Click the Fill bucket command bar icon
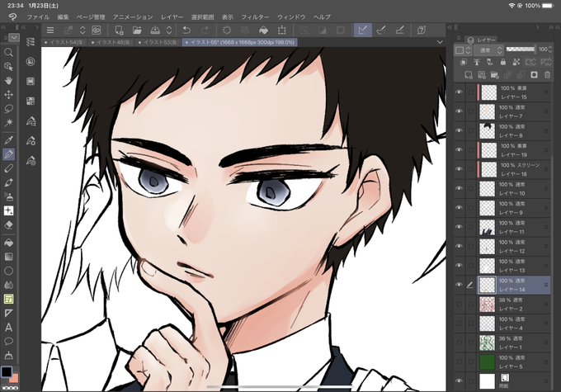The height and width of the screenshot is (392, 561). 263,30
